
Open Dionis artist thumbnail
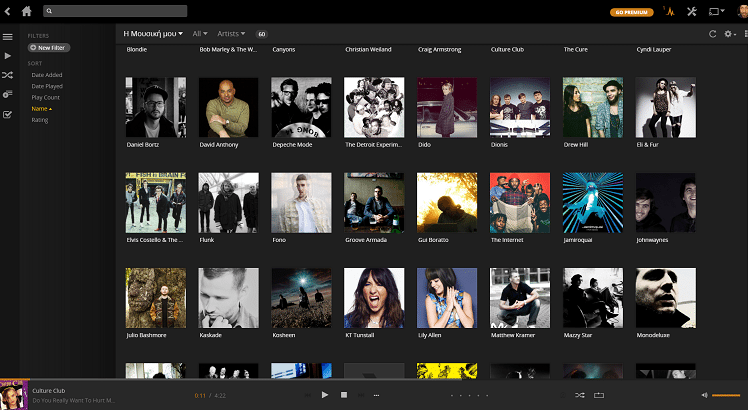pyautogui.click(x=520, y=107)
